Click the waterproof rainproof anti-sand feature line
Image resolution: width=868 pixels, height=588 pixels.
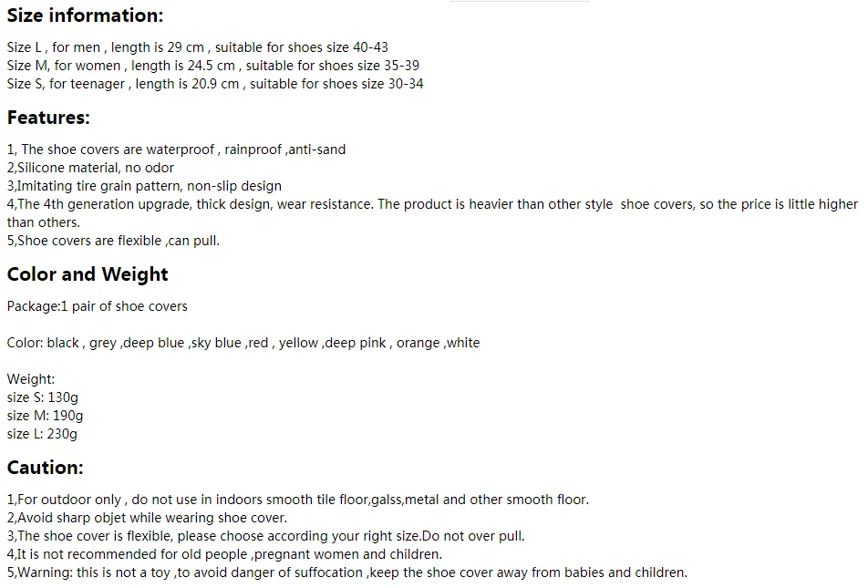click(176, 150)
